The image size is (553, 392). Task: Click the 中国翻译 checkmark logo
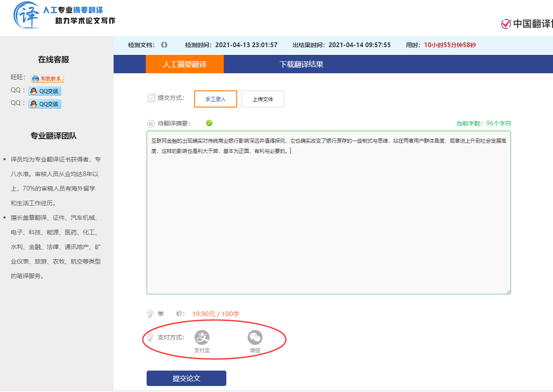(506, 24)
